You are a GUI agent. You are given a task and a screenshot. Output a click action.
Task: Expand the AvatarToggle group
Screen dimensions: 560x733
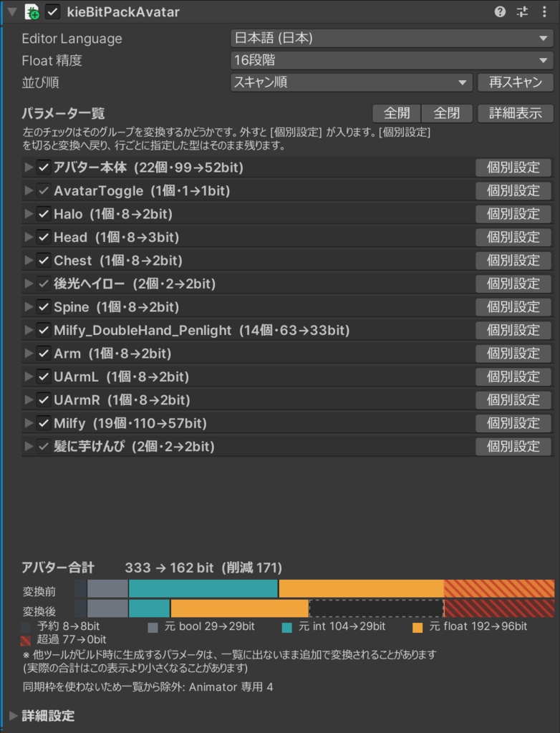click(29, 190)
